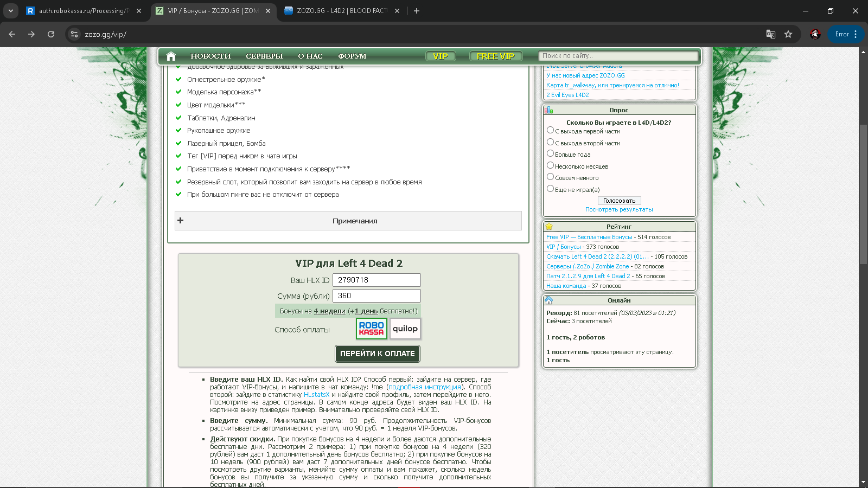This screenshot has width=868, height=488.
Task: Open the О НАС menu item
Action: click(x=310, y=56)
